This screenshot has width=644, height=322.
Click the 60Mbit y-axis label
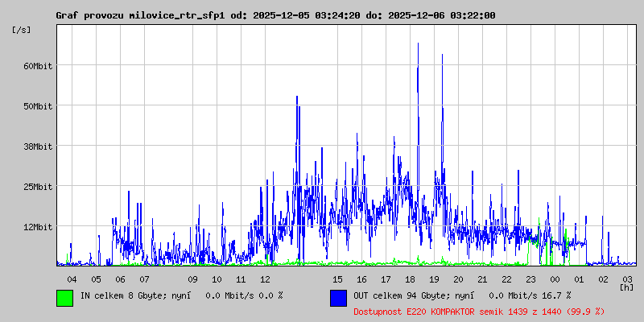(38, 65)
